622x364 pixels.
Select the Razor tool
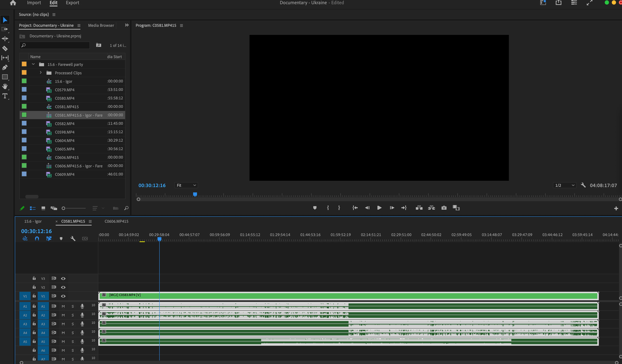5,48
